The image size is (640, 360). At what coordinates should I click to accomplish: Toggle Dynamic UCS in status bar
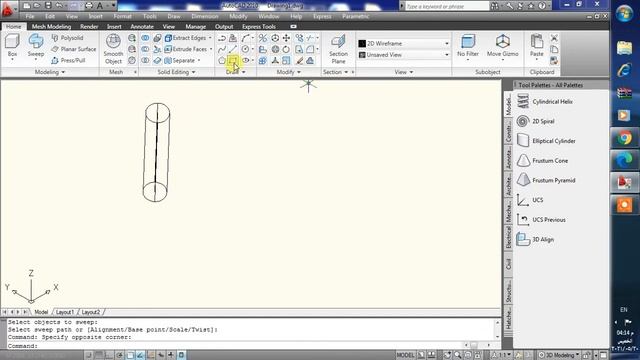tap(151, 355)
